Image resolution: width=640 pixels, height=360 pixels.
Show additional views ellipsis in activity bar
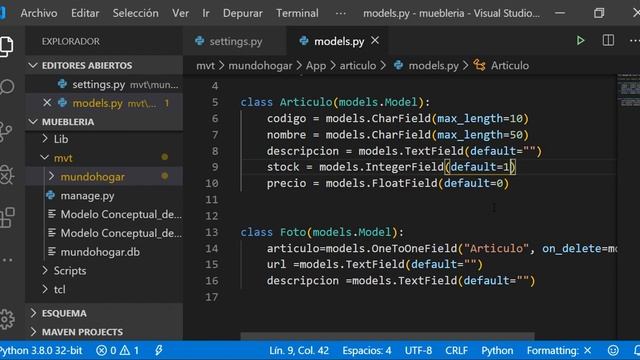coord(7,260)
